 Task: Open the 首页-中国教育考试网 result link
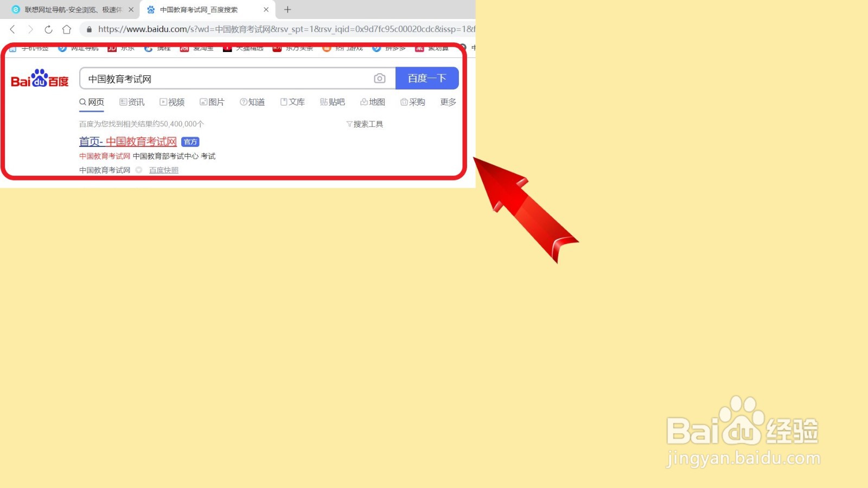pos(128,142)
